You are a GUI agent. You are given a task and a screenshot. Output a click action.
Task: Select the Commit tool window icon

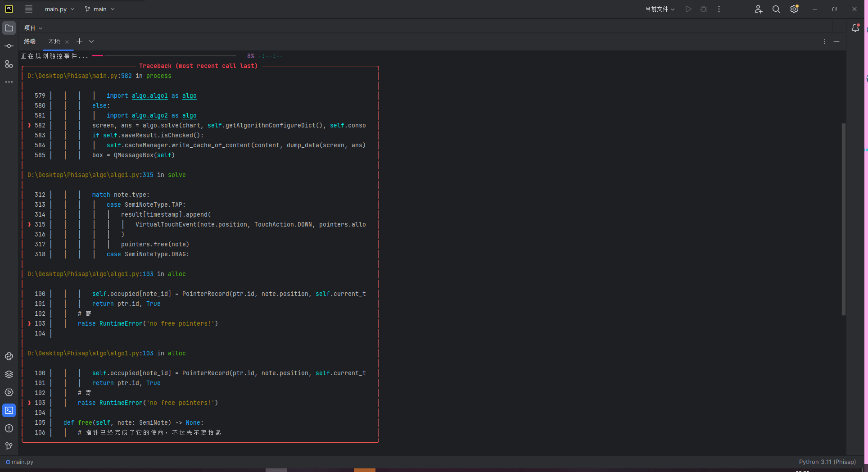click(9, 45)
